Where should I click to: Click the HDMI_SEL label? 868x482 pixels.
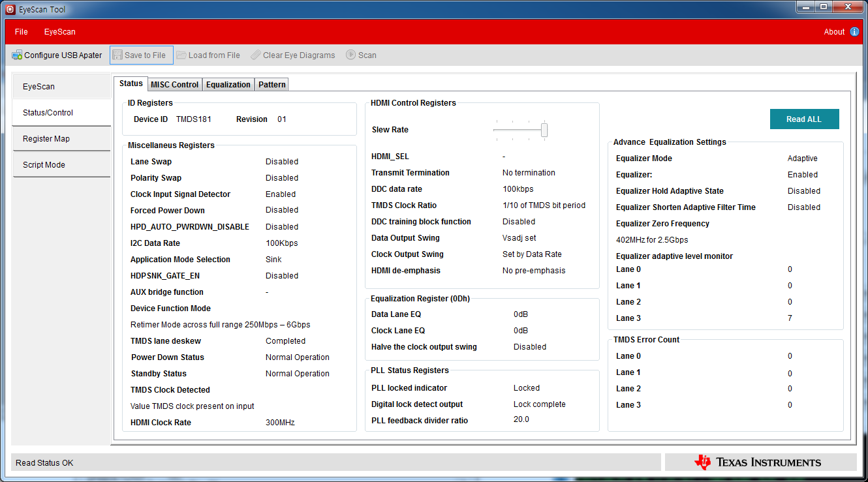pyautogui.click(x=390, y=157)
